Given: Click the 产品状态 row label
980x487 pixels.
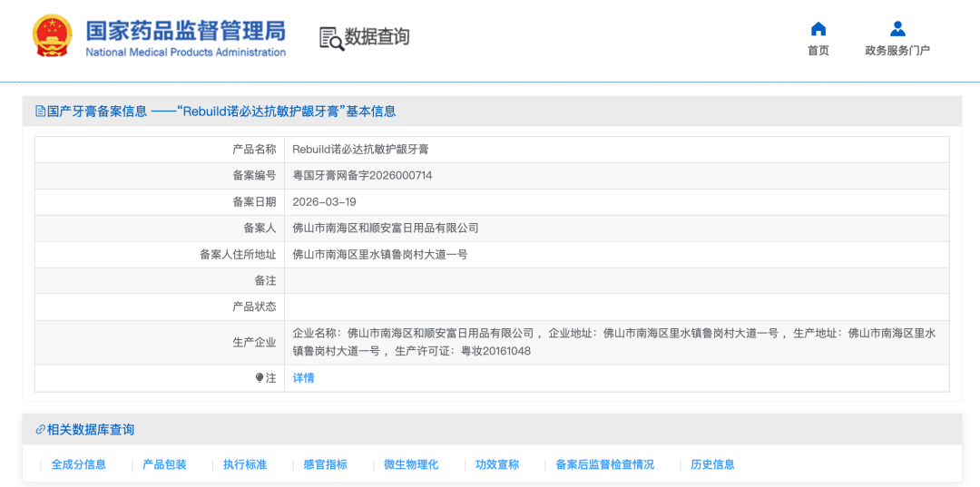Looking at the screenshot, I should point(254,307).
